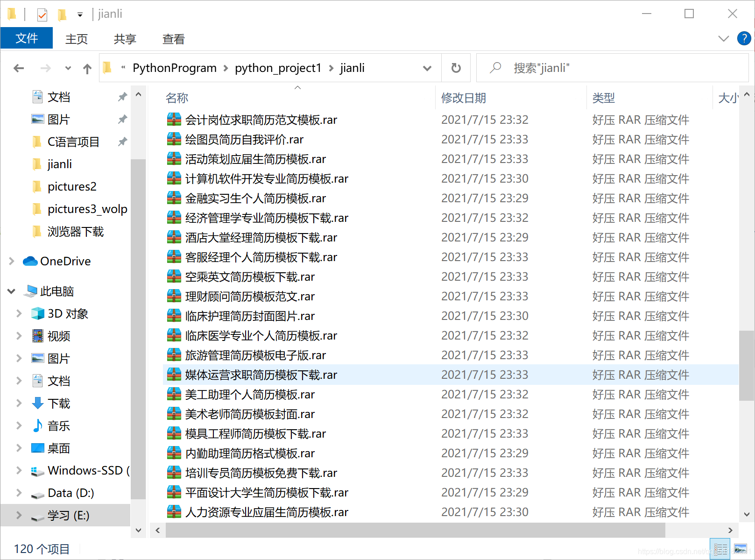755x560 pixels.
Task: Open pictures3_wolp folder in sidebar
Action: (x=87, y=209)
